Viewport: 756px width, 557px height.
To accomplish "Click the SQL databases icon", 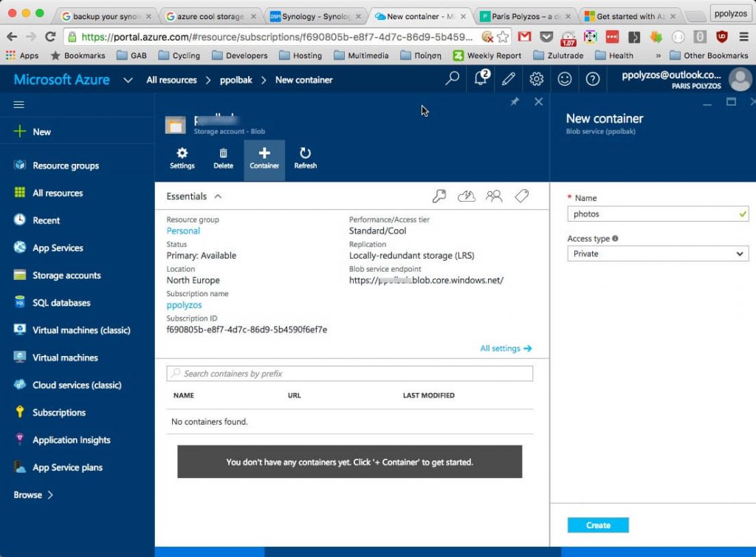I will tap(20, 302).
